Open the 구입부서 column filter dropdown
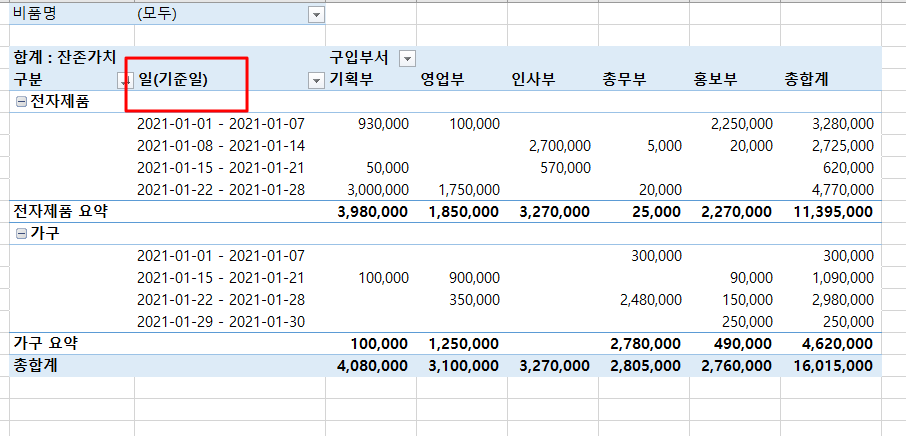Screen dimensions: 906x436 click(x=407, y=58)
